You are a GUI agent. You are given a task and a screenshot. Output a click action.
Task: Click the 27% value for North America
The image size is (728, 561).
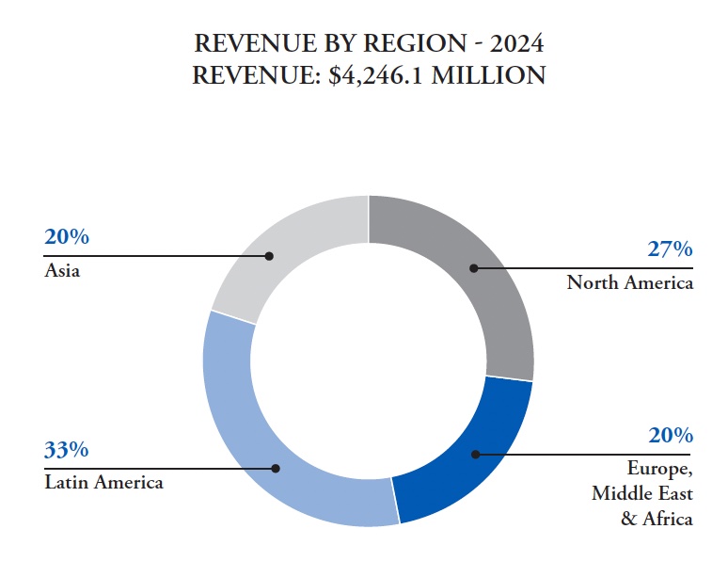670,249
